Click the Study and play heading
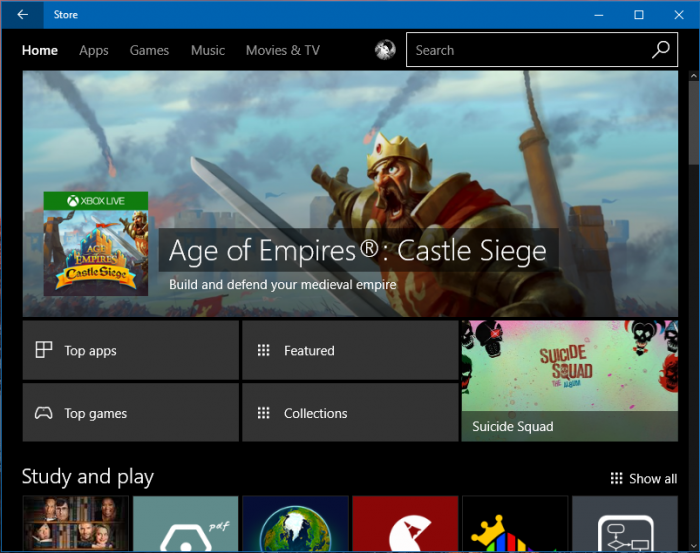 coord(88,477)
